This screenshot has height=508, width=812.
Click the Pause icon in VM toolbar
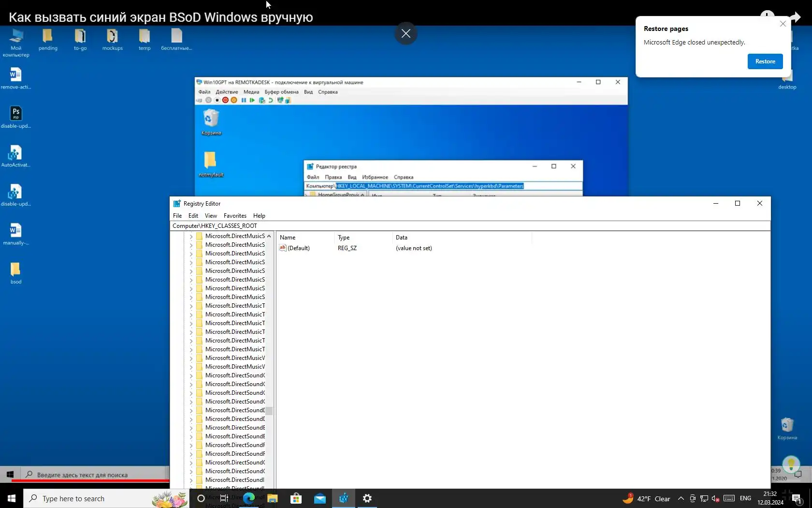(x=244, y=100)
